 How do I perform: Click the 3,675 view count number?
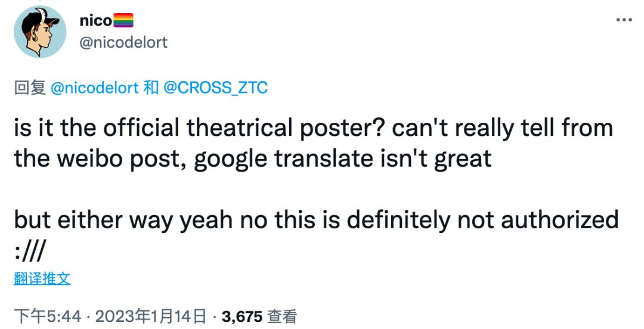pyautogui.click(x=242, y=316)
